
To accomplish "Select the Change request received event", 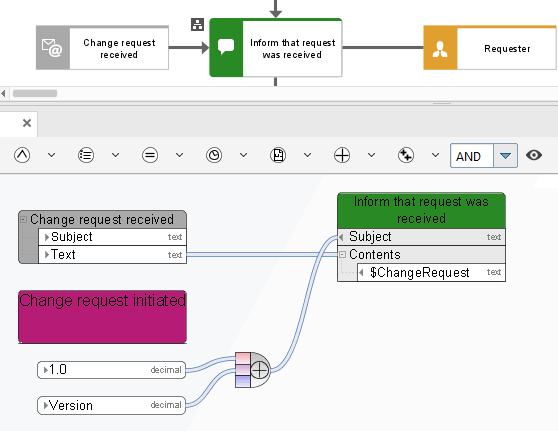I will click(x=102, y=48).
